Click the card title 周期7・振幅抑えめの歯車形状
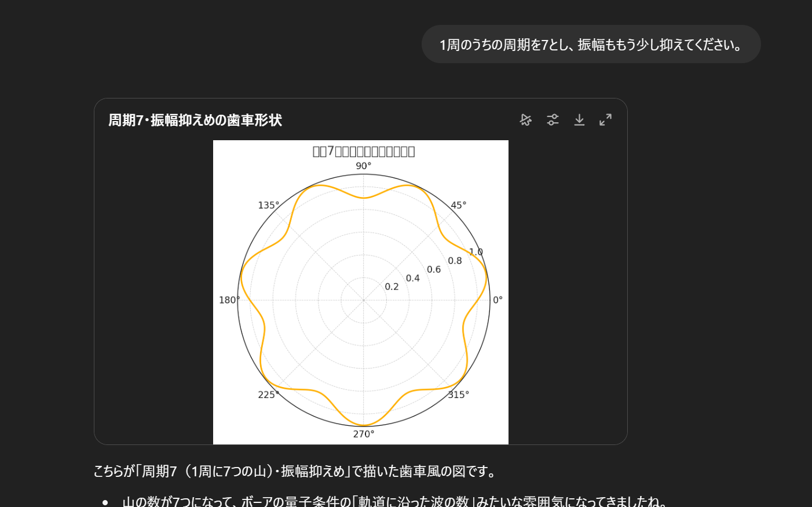The width and height of the screenshot is (812, 507). 195,120
